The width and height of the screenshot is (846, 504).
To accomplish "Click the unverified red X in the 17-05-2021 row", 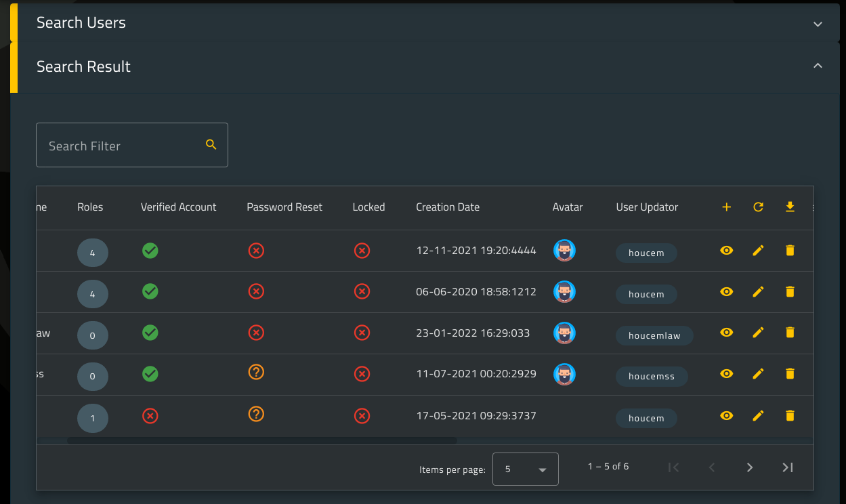I will tap(150, 416).
